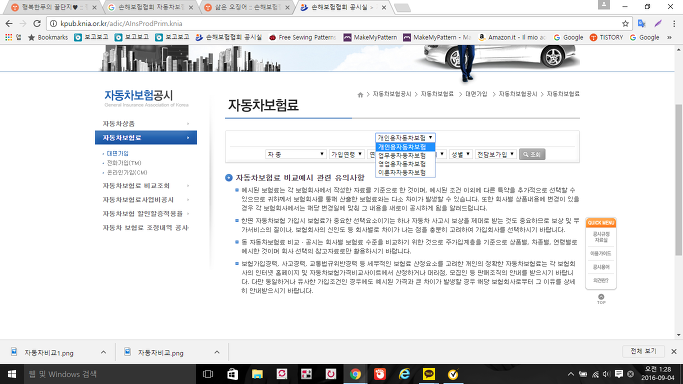
Task: Open 공시규정 자료실 in Quick Menu
Action: click(x=601, y=237)
